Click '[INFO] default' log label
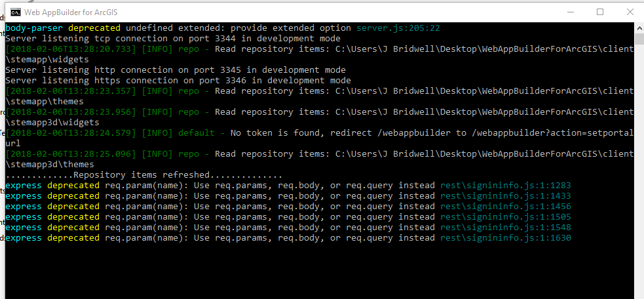This screenshot has height=299, width=644. 178,133
